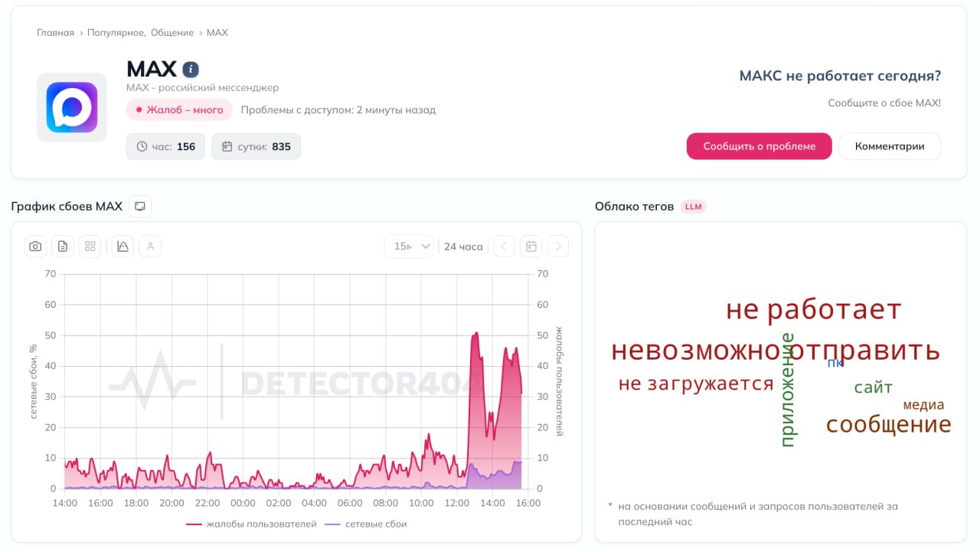The image size is (980, 552).
Task: Click the monitor icon next to График сбоев MAX
Action: 140,207
